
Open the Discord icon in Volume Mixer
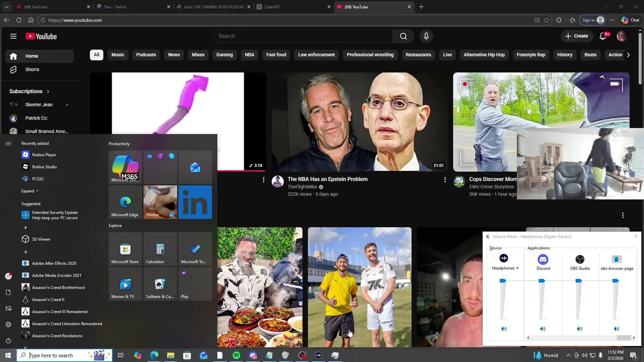[543, 259]
